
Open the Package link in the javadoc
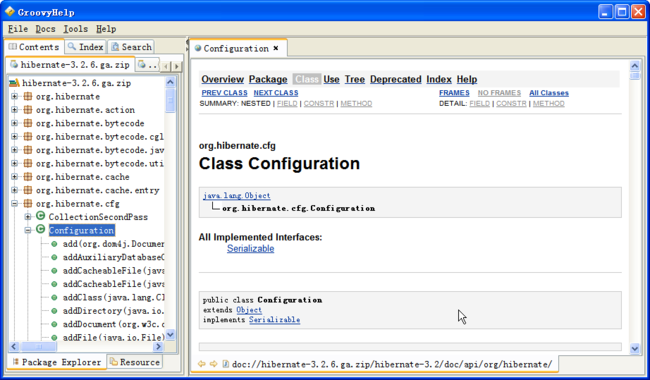[x=268, y=79]
